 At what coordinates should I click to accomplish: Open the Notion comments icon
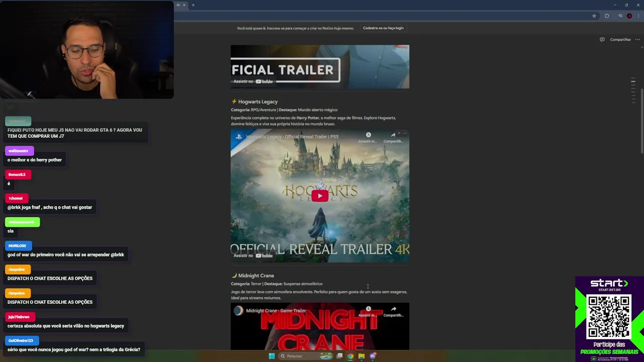click(x=602, y=39)
